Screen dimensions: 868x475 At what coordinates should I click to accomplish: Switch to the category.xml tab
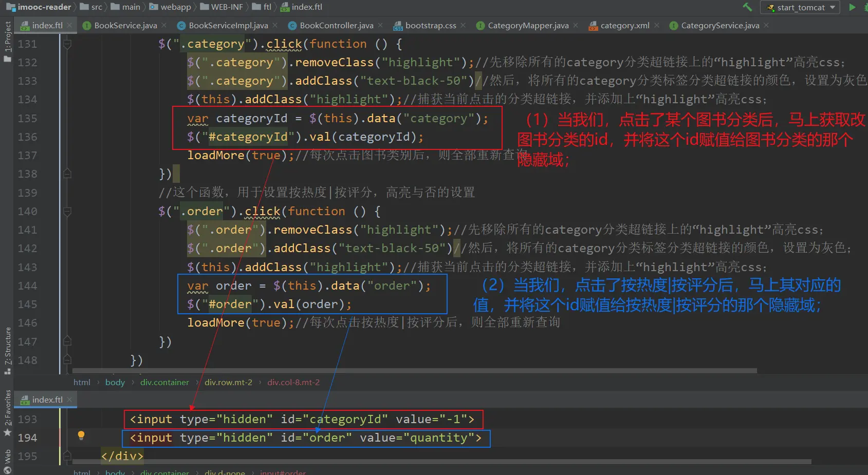(x=624, y=25)
